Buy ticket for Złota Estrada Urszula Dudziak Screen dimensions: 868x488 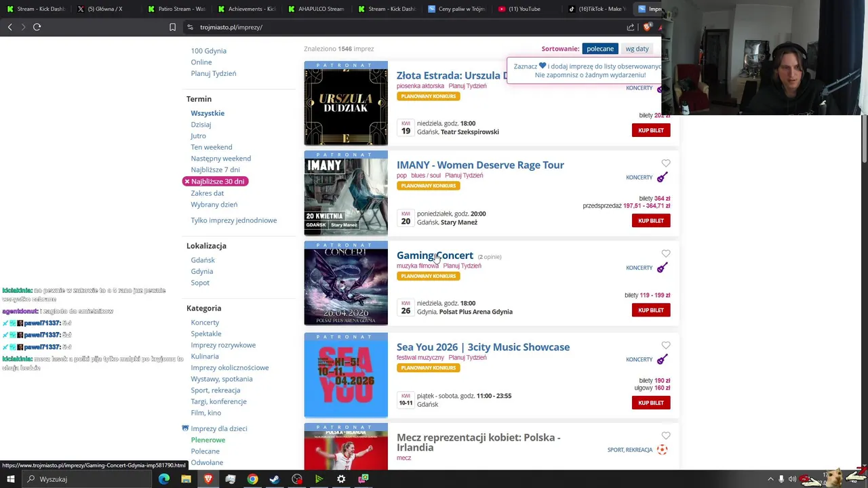tap(651, 130)
